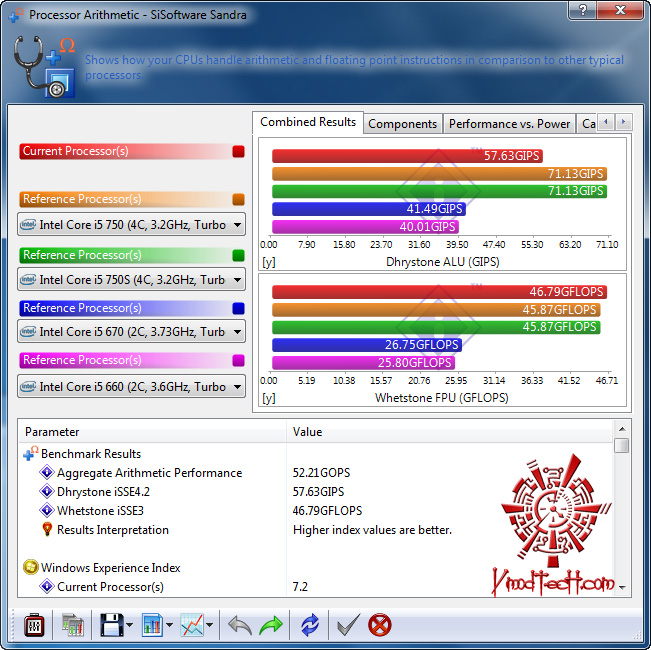Click the green forward arrow icon
The height and width of the screenshot is (650, 651).
[271, 625]
